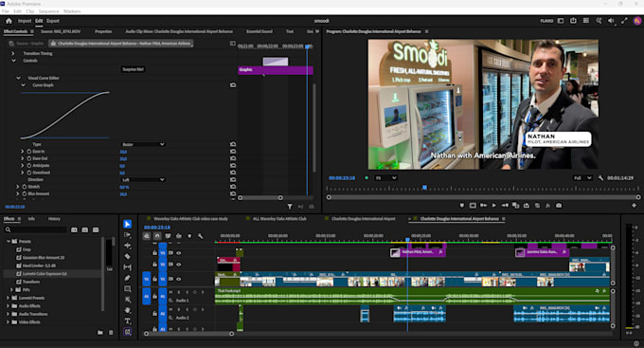Screen dimensions: 644x348
Task: Maximize video output full screen icon
Action: [x=624, y=21]
